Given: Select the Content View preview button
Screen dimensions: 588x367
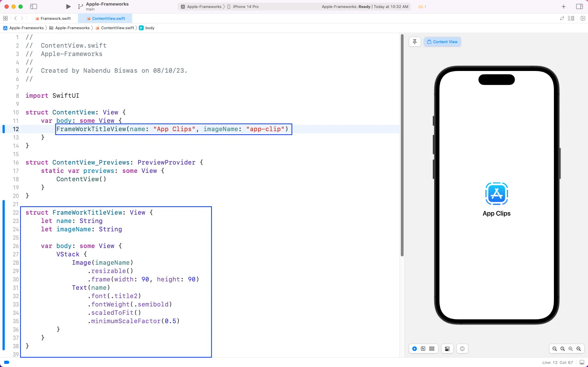Looking at the screenshot, I should pos(442,42).
